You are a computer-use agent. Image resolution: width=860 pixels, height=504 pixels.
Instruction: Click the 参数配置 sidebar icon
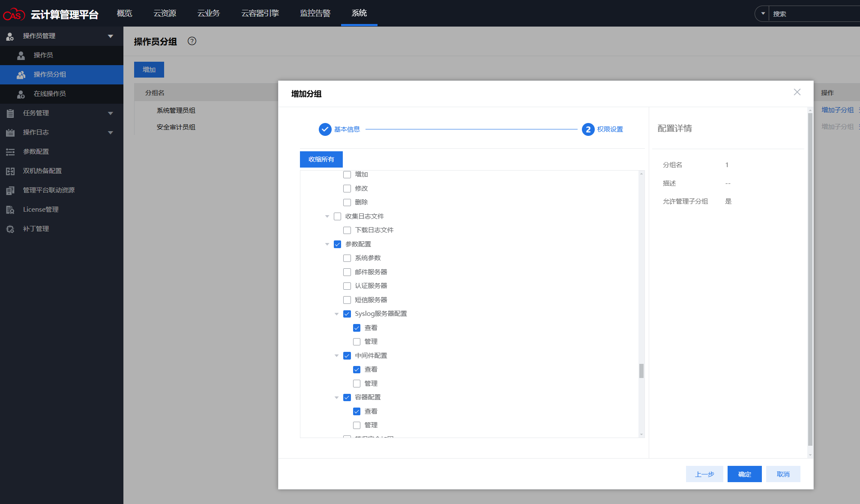tap(10, 152)
